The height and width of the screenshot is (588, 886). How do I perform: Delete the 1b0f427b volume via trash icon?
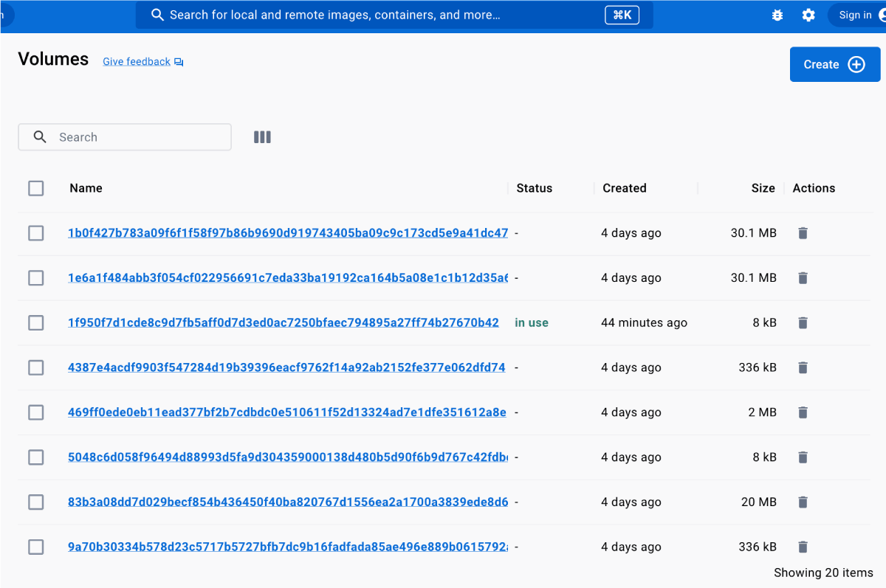[803, 233]
